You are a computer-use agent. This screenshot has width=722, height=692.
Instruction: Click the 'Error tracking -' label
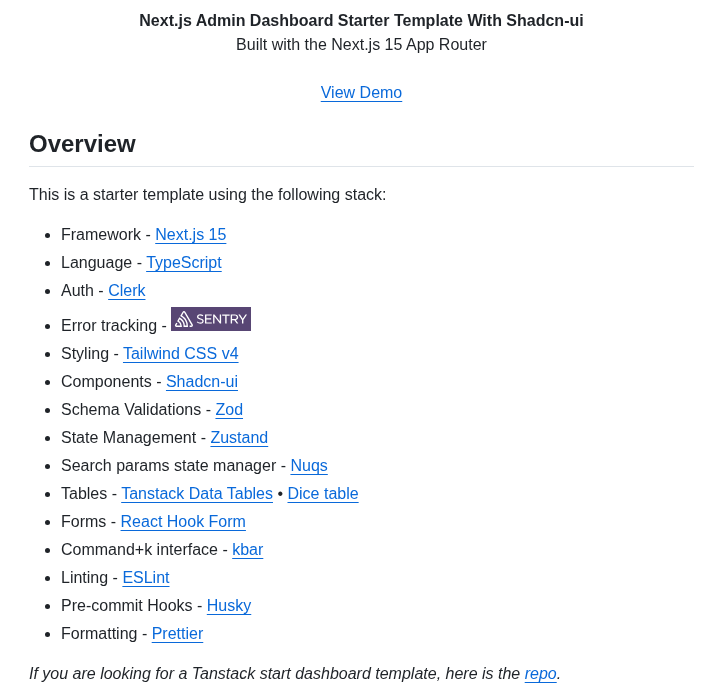pyautogui.click(x=114, y=326)
